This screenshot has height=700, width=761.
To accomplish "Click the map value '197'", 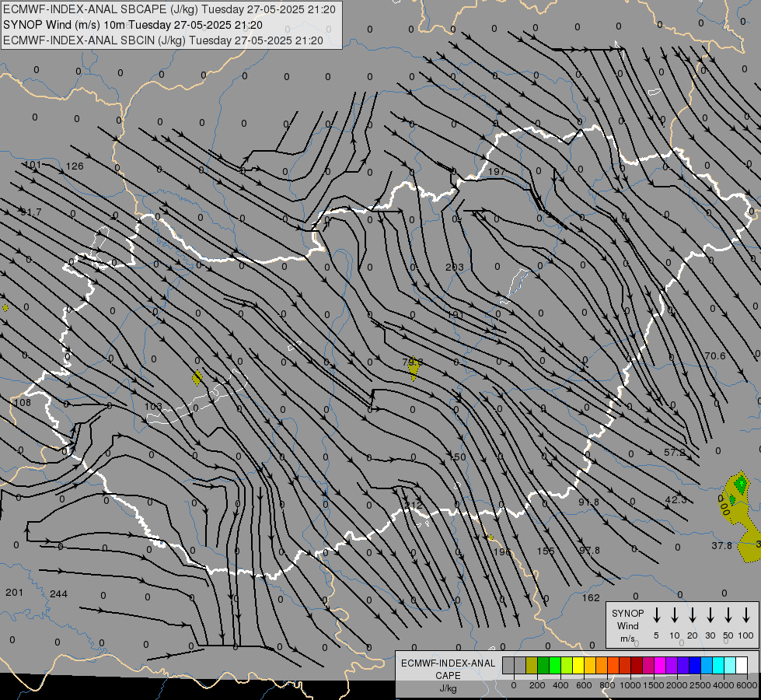I will 496,171.
